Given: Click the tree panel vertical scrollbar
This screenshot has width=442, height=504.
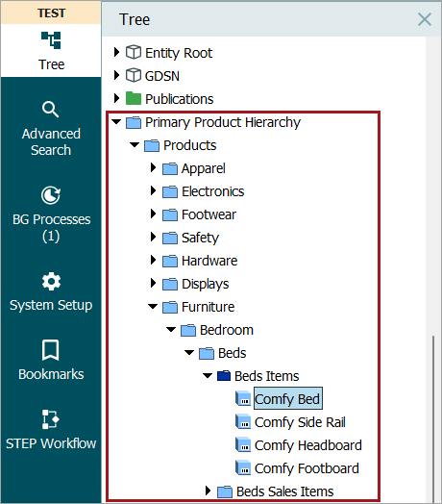Looking at the screenshot, I should (x=433, y=417).
